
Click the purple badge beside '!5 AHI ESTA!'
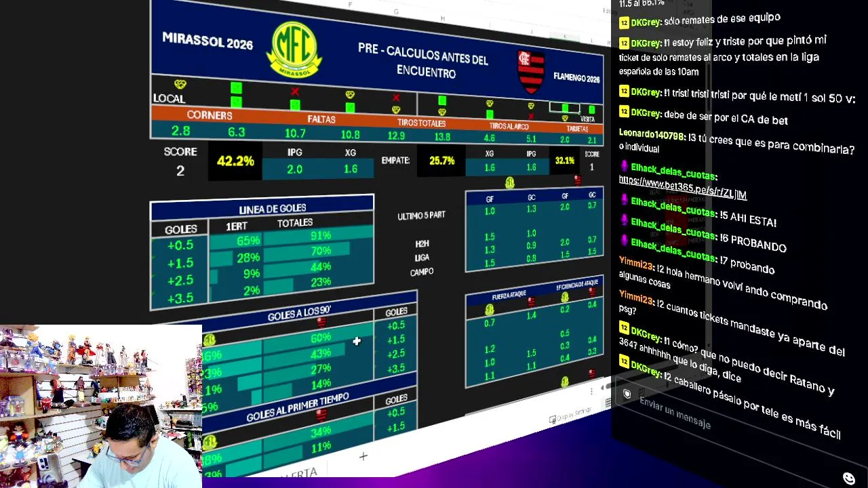[625, 201]
